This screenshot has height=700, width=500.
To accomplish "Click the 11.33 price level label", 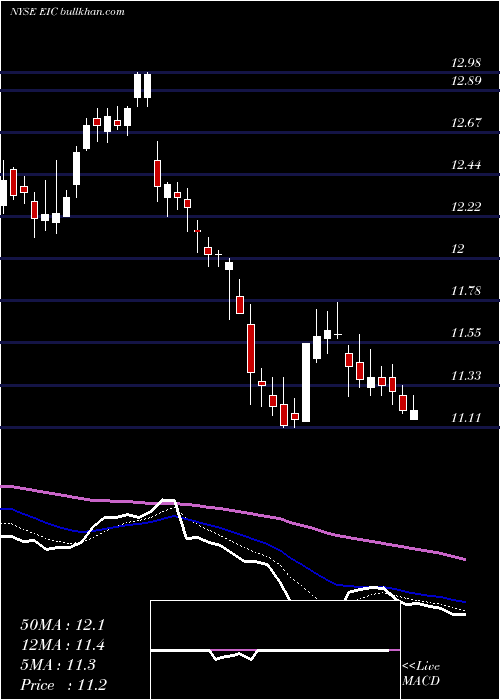I will [x=466, y=376].
